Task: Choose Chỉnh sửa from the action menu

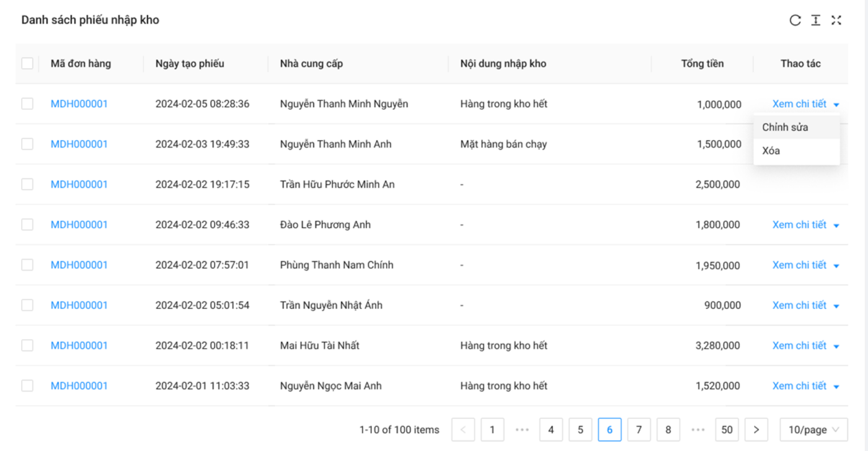Action: click(797, 127)
